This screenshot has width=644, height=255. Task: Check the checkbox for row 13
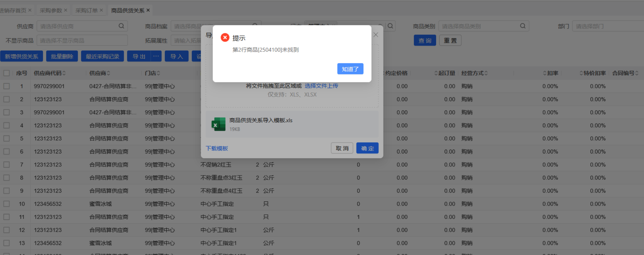6,243
